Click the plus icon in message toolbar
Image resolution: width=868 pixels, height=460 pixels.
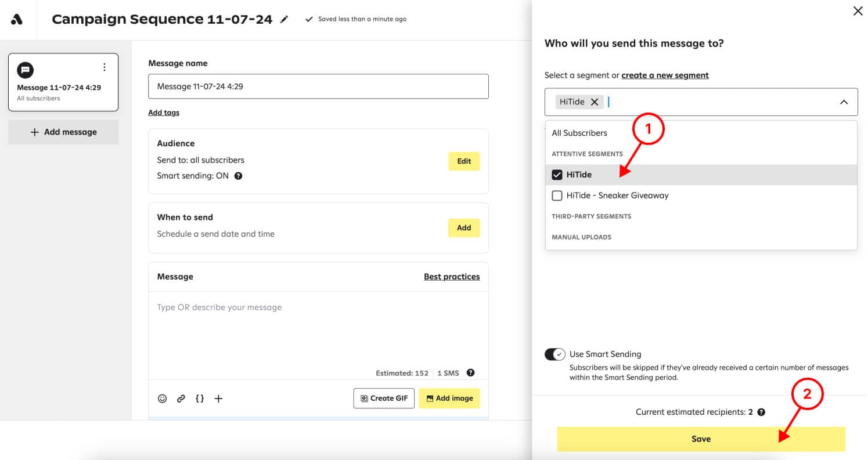pos(218,399)
